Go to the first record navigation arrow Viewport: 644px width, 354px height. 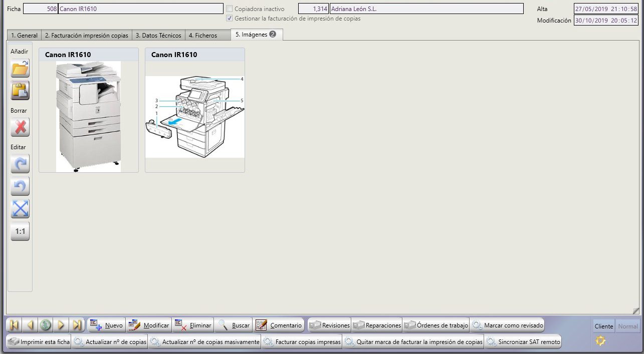tap(15, 325)
